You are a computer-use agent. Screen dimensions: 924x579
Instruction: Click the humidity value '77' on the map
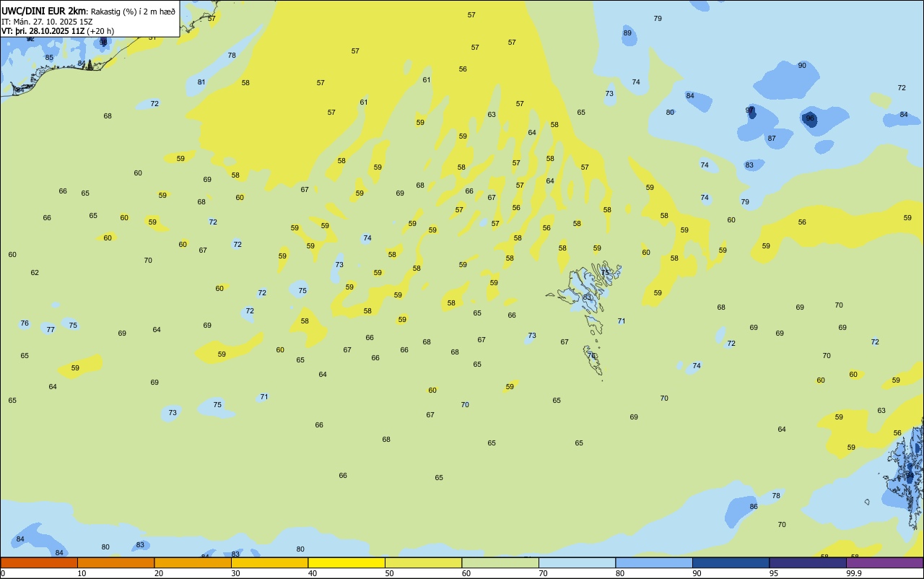click(51, 330)
